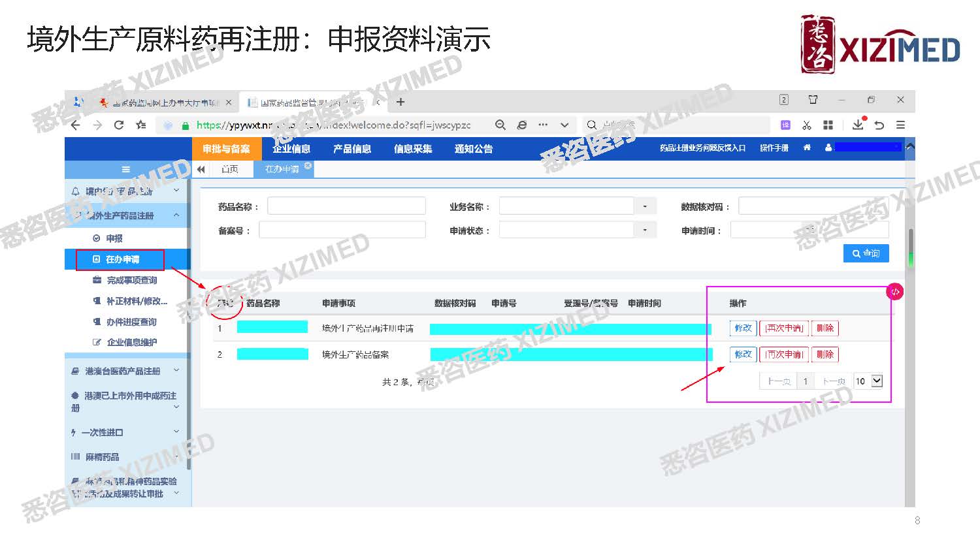Image resolution: width=980 pixels, height=551 pixels.
Task: Click the blue 查询 search button
Action: click(866, 253)
